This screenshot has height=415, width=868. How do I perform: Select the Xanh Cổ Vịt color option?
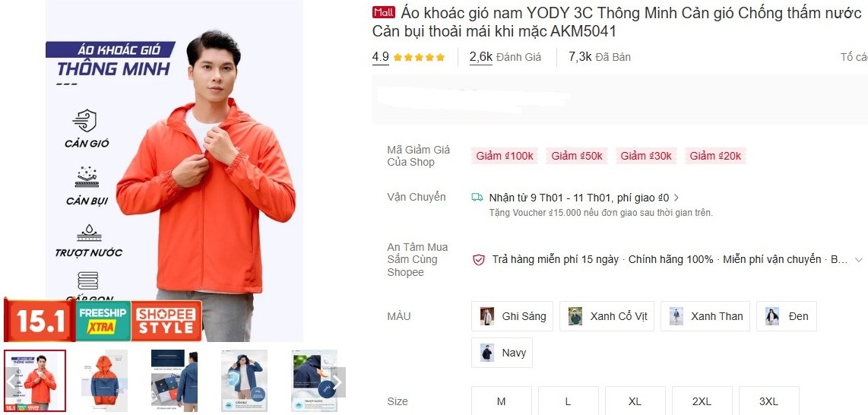(607, 316)
